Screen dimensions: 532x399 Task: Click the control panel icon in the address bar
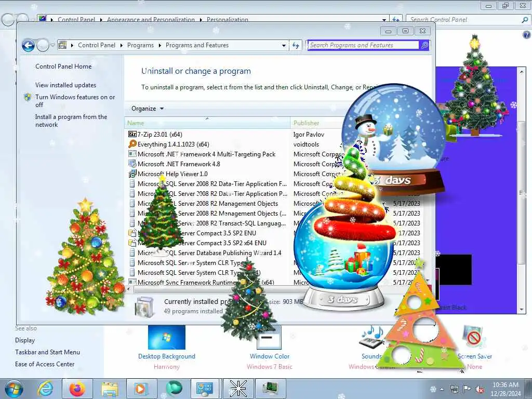click(63, 45)
